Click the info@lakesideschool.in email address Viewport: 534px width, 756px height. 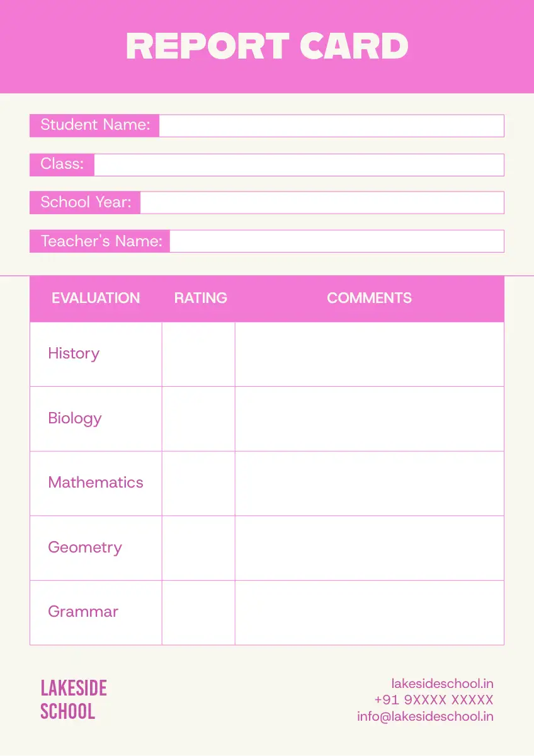coord(425,716)
